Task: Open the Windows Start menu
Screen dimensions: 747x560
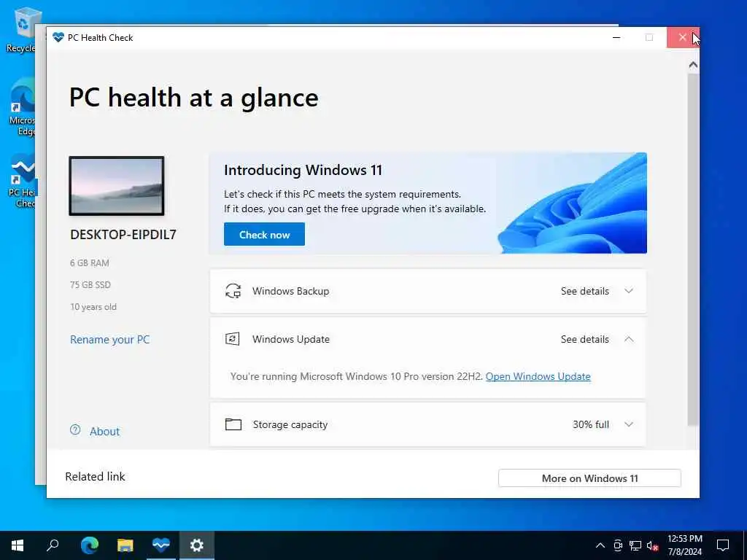Action: click(x=18, y=545)
